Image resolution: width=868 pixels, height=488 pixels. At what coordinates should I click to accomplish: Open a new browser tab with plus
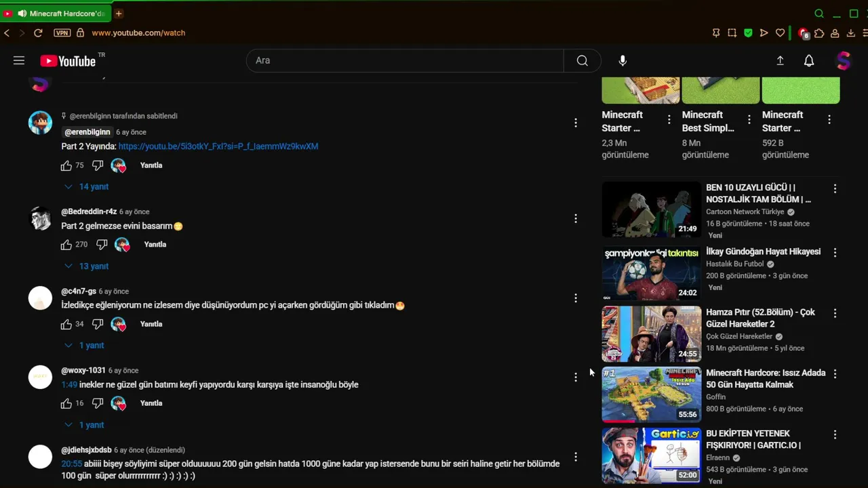(x=119, y=14)
